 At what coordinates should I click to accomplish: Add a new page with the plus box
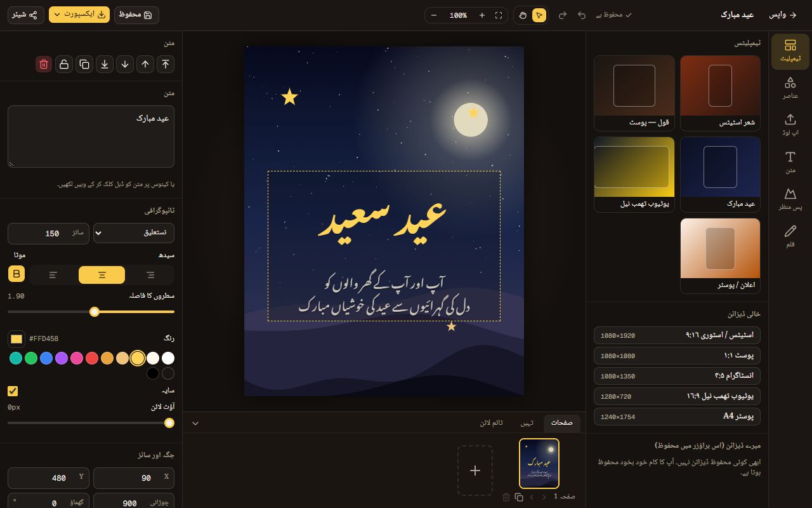click(x=475, y=471)
